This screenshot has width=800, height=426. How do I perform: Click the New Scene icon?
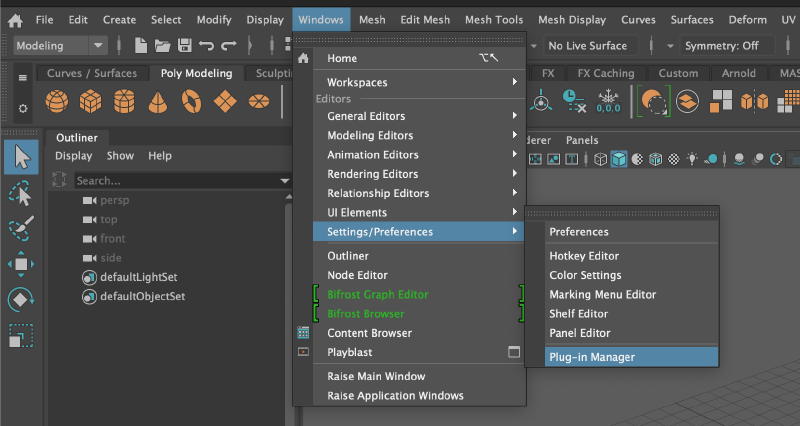(x=141, y=45)
